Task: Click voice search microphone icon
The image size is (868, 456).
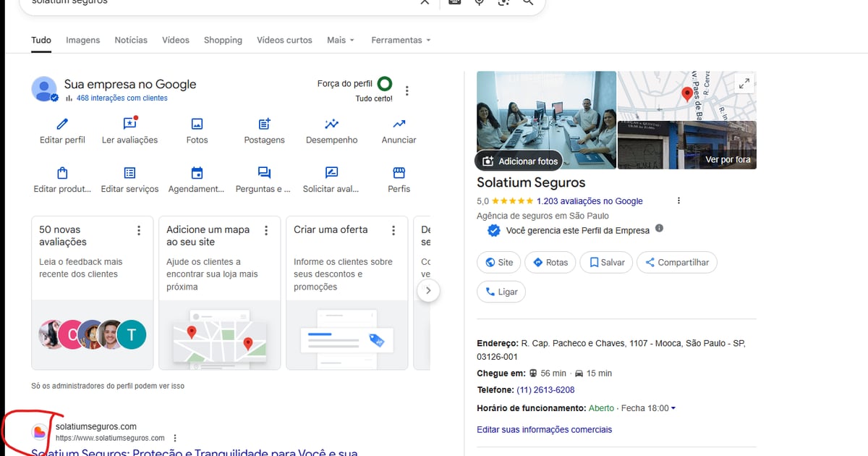Action: click(x=479, y=2)
